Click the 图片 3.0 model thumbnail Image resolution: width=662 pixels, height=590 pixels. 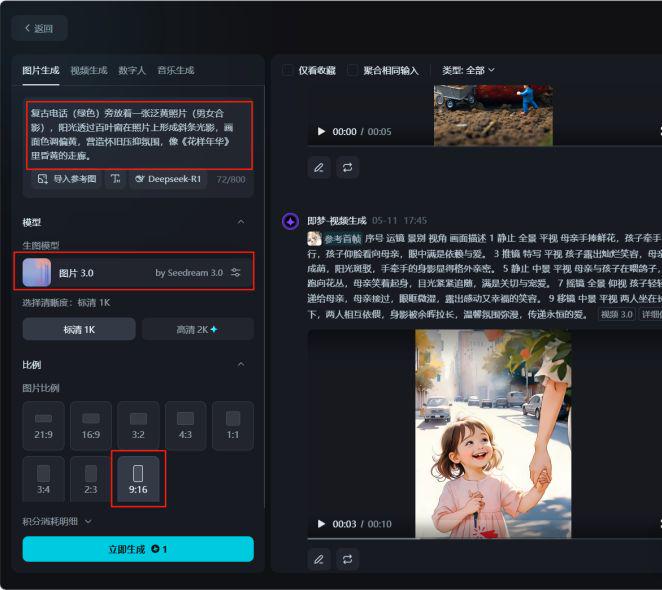[37, 272]
